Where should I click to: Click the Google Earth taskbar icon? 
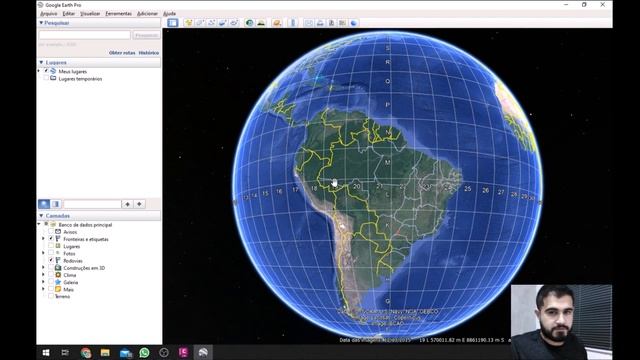(203, 353)
